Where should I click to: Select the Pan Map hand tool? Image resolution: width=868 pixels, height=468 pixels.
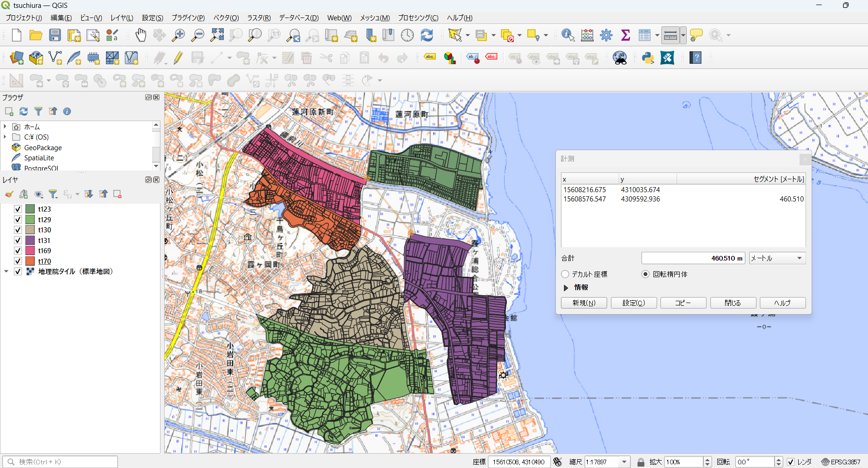click(141, 35)
